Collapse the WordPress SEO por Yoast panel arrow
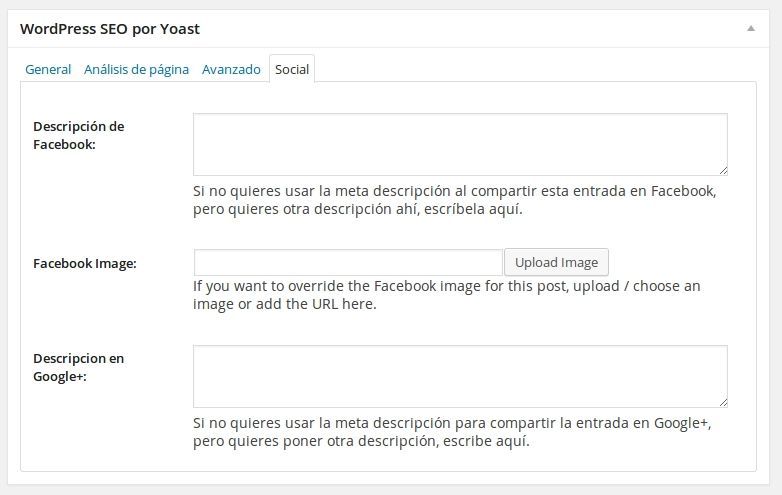 (751, 28)
